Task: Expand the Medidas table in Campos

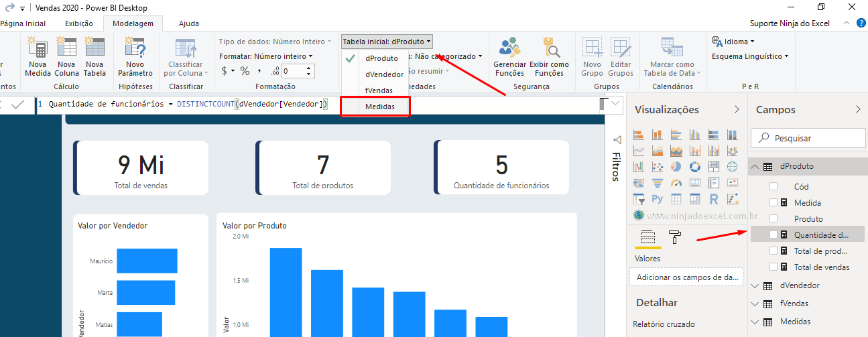Action: coord(755,322)
